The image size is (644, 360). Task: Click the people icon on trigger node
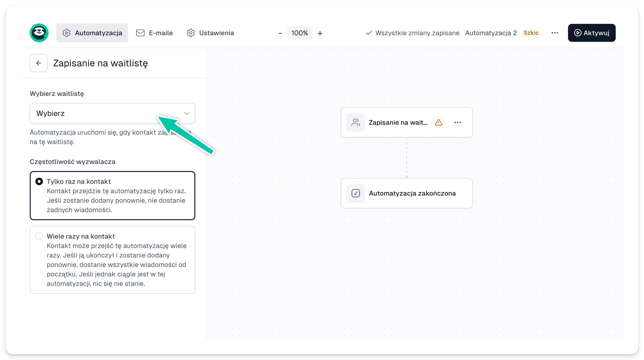(355, 122)
